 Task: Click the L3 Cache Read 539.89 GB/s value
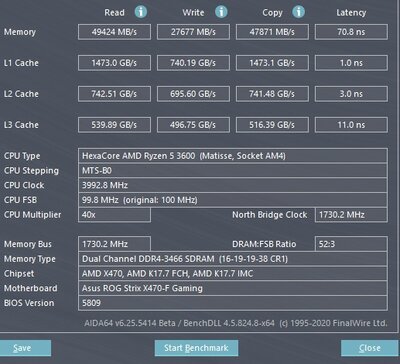(114, 125)
